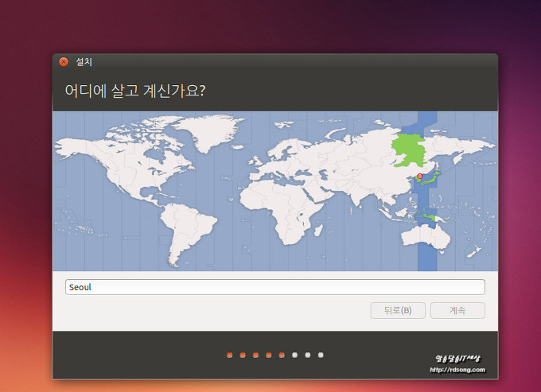The height and width of the screenshot is (392, 541).
Task: Click the red Seoul location pin on map
Action: pyautogui.click(x=420, y=177)
